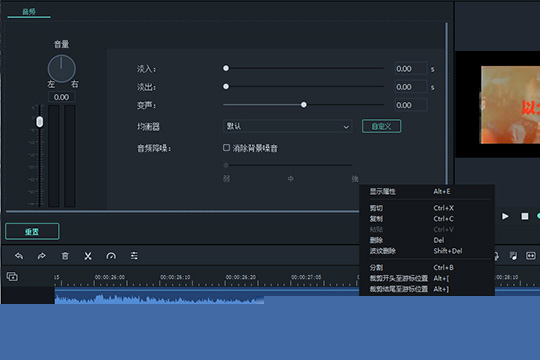The width and height of the screenshot is (540, 360).
Task: Click the zoom-to-fit timeline icon
Action: coord(531,256)
